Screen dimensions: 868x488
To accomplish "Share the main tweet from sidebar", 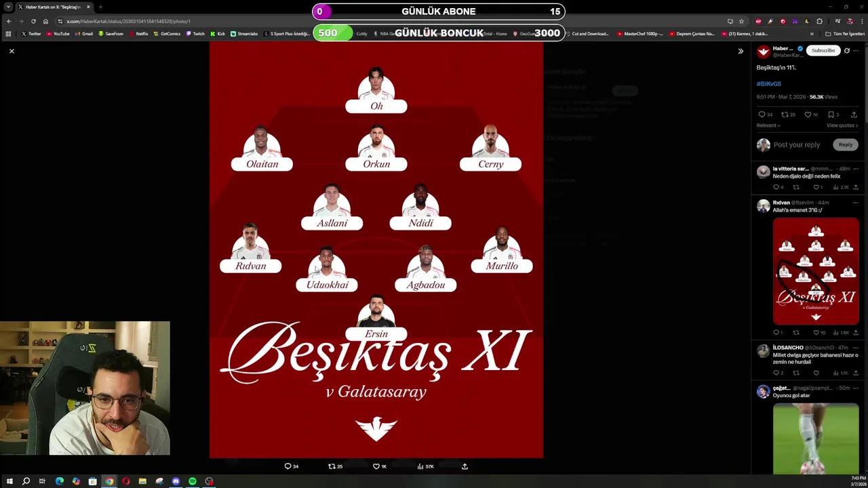I will (854, 115).
